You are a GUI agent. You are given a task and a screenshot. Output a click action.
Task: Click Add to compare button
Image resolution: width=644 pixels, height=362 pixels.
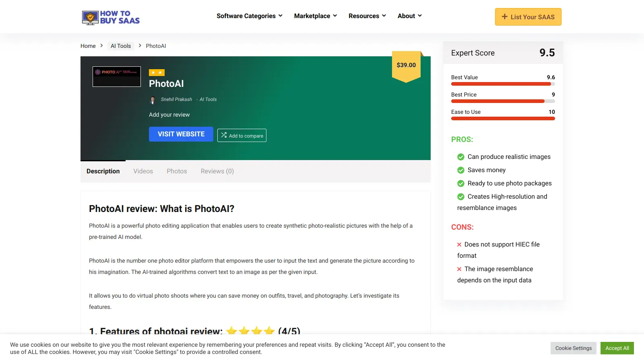tap(242, 136)
